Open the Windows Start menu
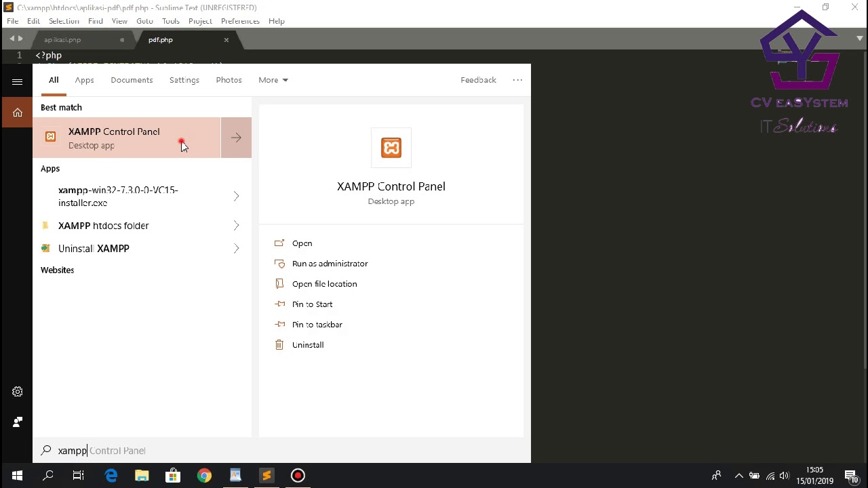This screenshot has height=488, width=868. tap(17, 476)
